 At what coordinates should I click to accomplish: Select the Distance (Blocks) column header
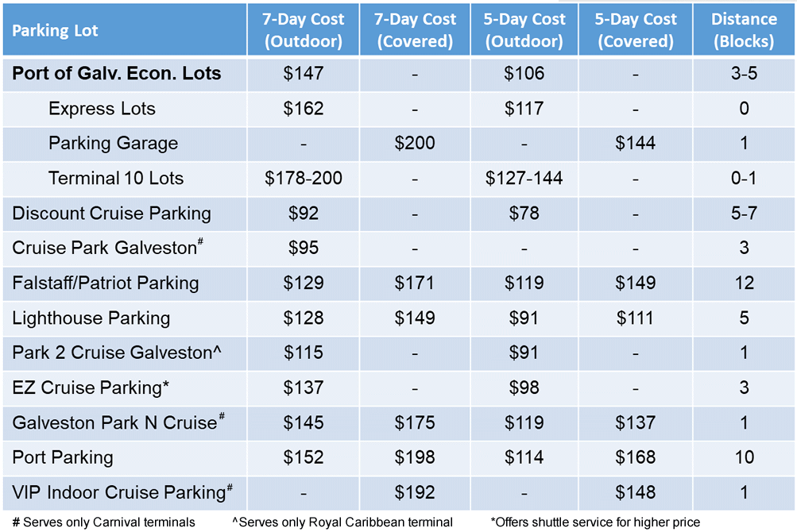tap(744, 30)
